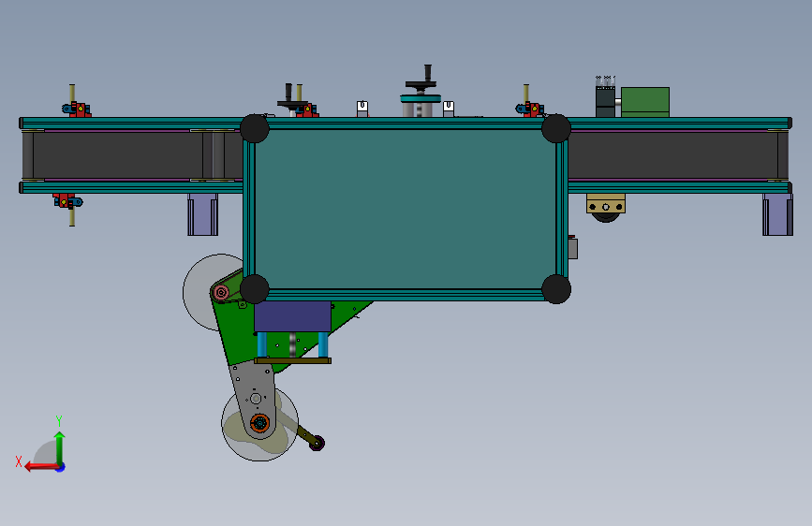Screen dimensions: 812x526
Task: Select the top-right black corner cap of cabinet
Action: coord(556,128)
